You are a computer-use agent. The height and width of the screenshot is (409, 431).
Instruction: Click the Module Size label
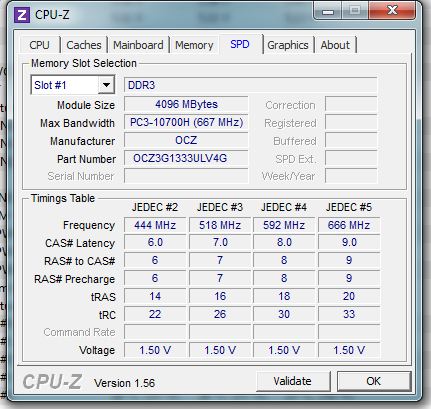[x=86, y=105]
